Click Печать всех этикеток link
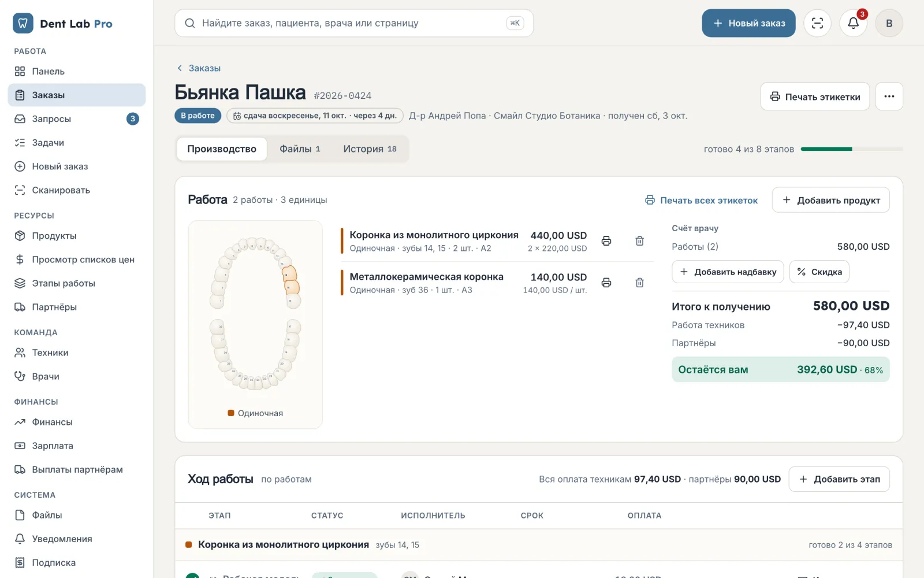The width and height of the screenshot is (924, 578). [x=701, y=200]
